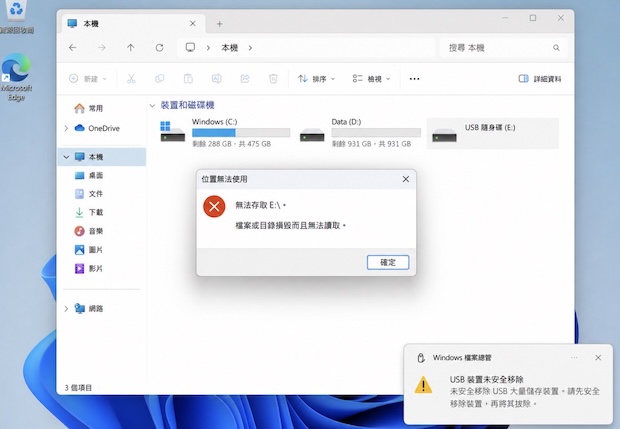Viewport: 620px width, 429px height.
Task: Click the 搜尋 本機 search field
Action: click(x=503, y=48)
